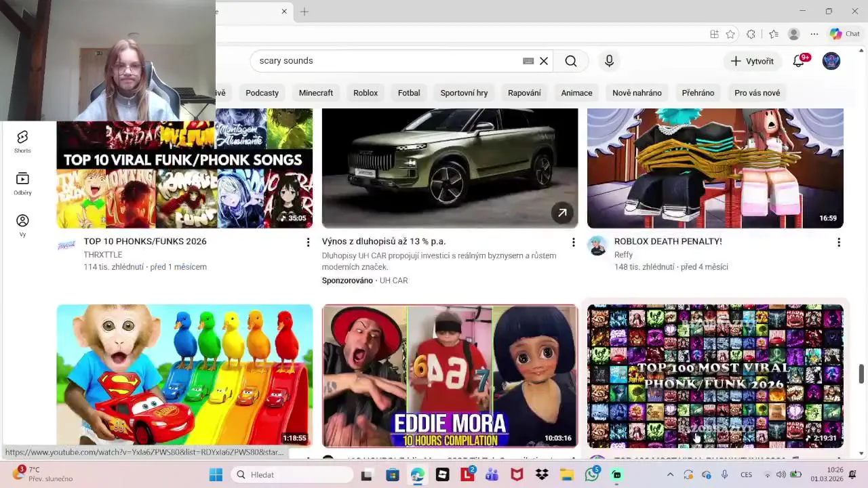
Task: Open the ROBLOX DEATH PENALTY! title link
Action: click(x=668, y=241)
